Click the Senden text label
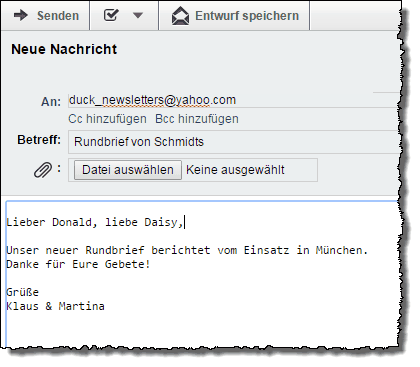 click(58, 16)
